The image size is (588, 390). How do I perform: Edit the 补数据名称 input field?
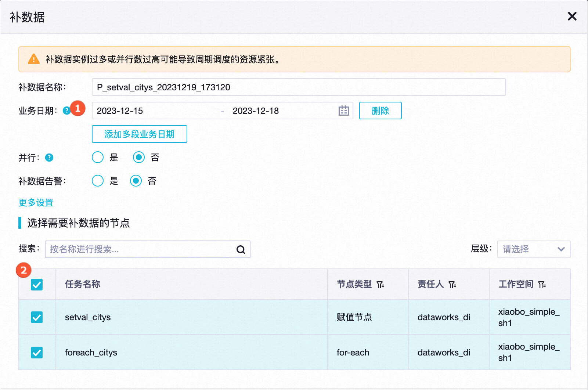click(x=299, y=87)
